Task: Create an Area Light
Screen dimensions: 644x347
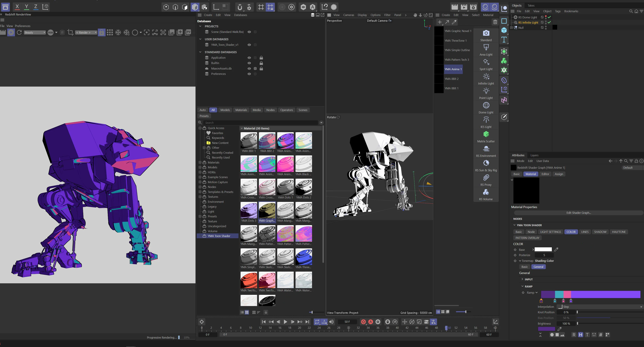Action: point(486,50)
